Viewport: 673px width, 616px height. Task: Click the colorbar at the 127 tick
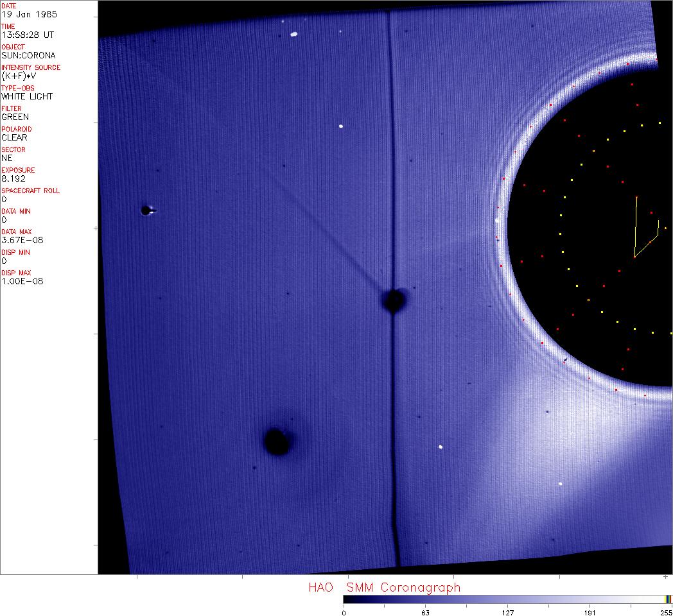pos(507,599)
